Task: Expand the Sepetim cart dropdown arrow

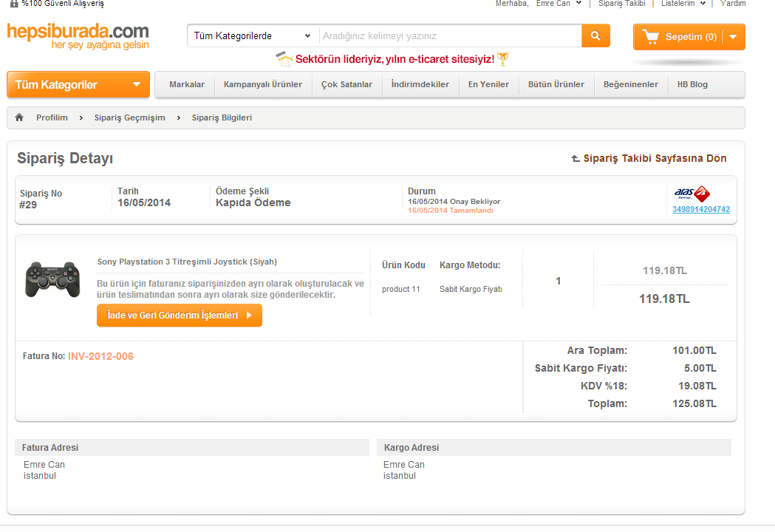Action: [733, 37]
